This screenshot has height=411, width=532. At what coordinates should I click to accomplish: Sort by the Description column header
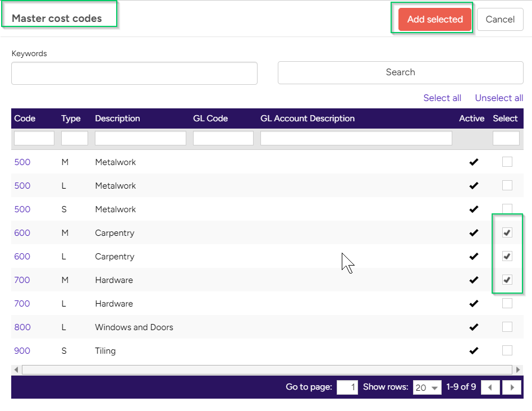[x=117, y=118]
